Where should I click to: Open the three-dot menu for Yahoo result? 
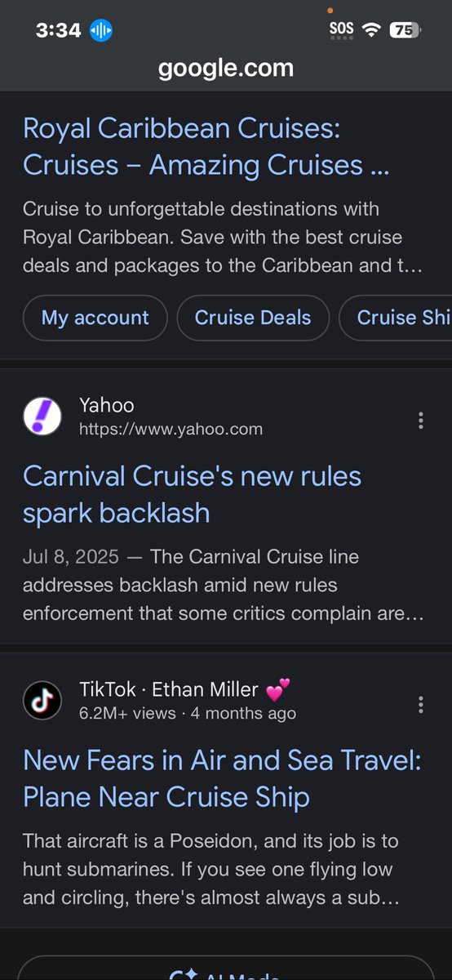421,420
